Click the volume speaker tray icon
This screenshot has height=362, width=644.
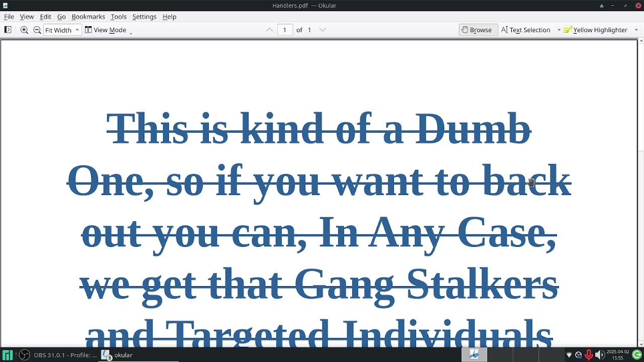coord(599,355)
